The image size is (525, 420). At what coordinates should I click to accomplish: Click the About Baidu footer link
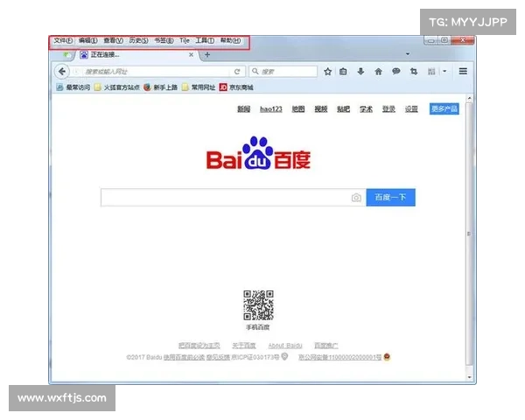285,346
